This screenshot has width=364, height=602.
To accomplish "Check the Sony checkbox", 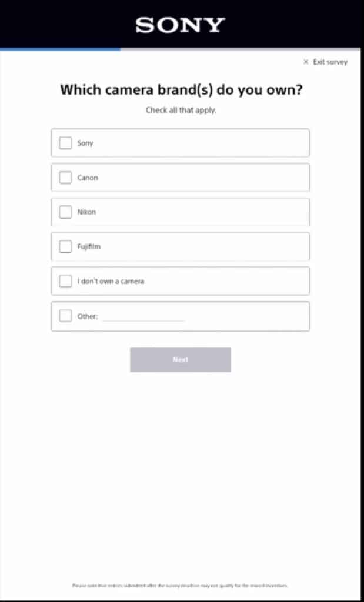I will click(x=65, y=143).
